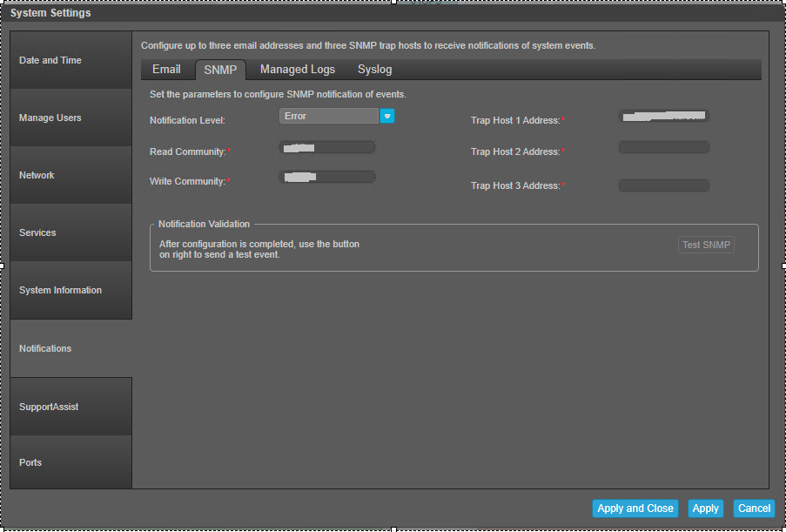Click the Trap Host 3 Address field
Image resolution: width=786 pixels, height=532 pixels.
[x=663, y=185]
